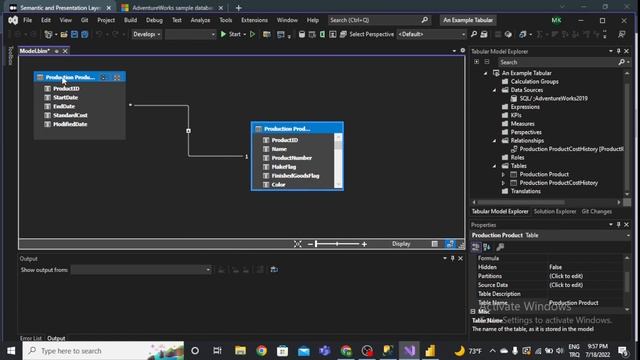Maximize the Production Product table box
640x360 pixels.
[x=117, y=77]
